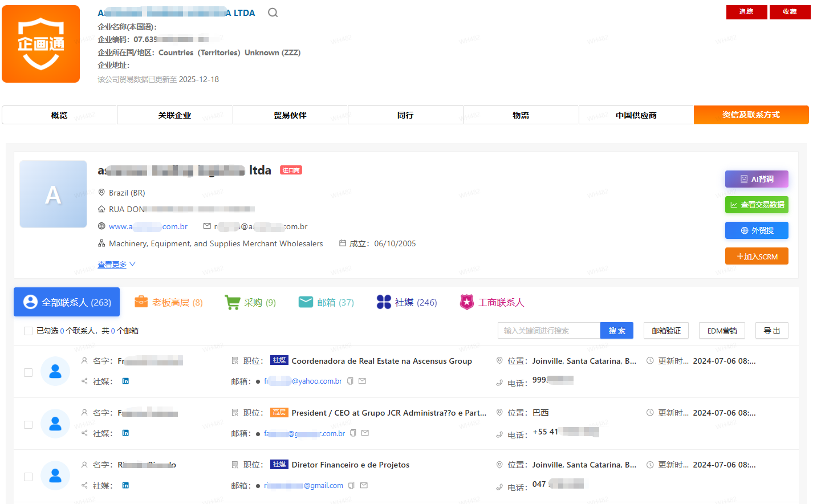Screen dimensions: 817x504
Task: Click the first contact's avatar icon
Action: (55, 372)
